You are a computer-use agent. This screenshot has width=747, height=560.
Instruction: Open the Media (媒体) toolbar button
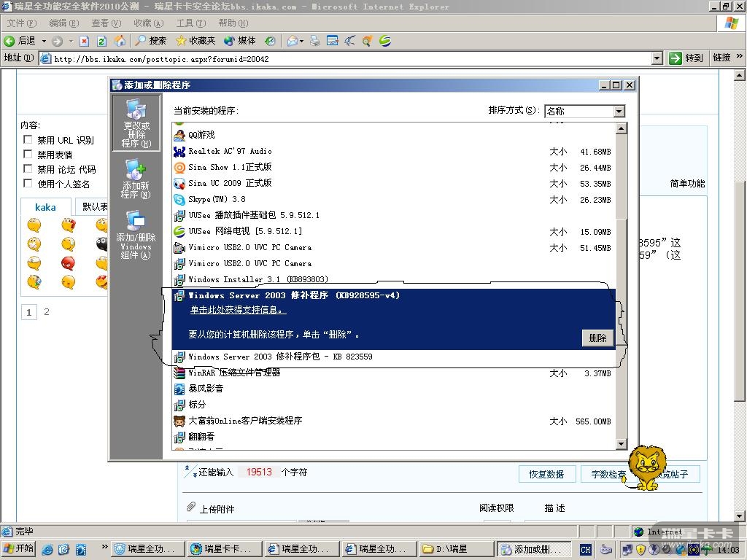[240, 41]
